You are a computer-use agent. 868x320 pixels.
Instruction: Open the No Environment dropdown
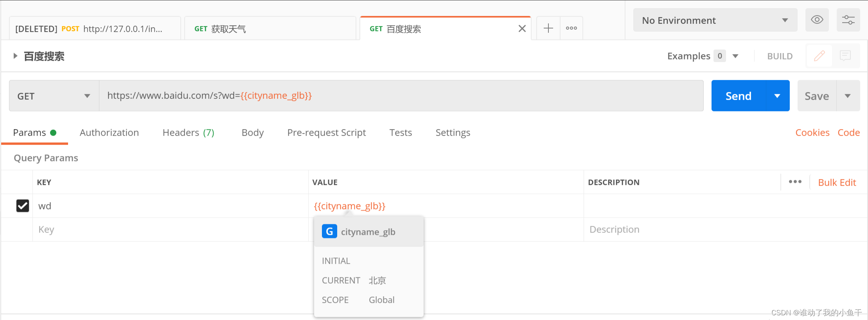click(x=715, y=20)
